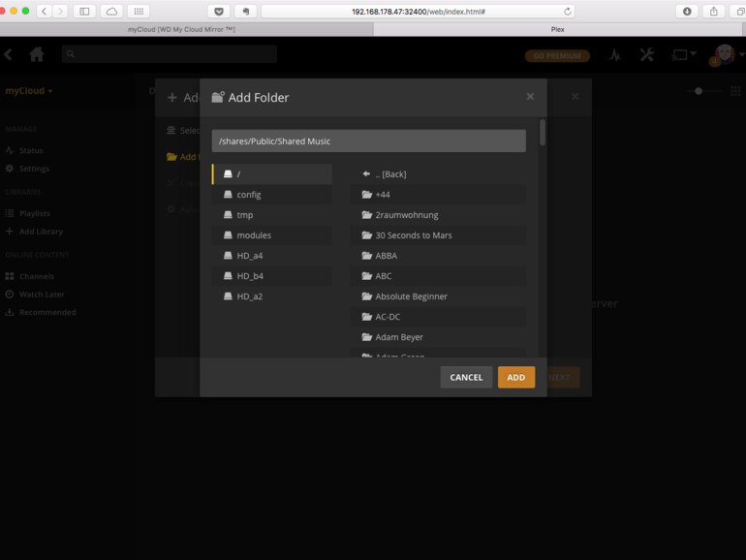Viewport: 746px width, 560px height.
Task: Select the tmp drive
Action: pyautogui.click(x=272, y=215)
